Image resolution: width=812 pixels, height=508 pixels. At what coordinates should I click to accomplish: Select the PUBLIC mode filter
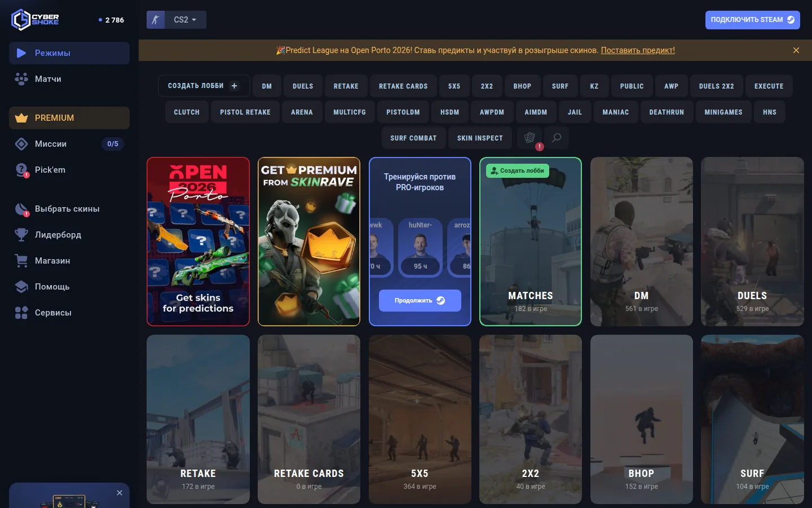click(x=632, y=86)
